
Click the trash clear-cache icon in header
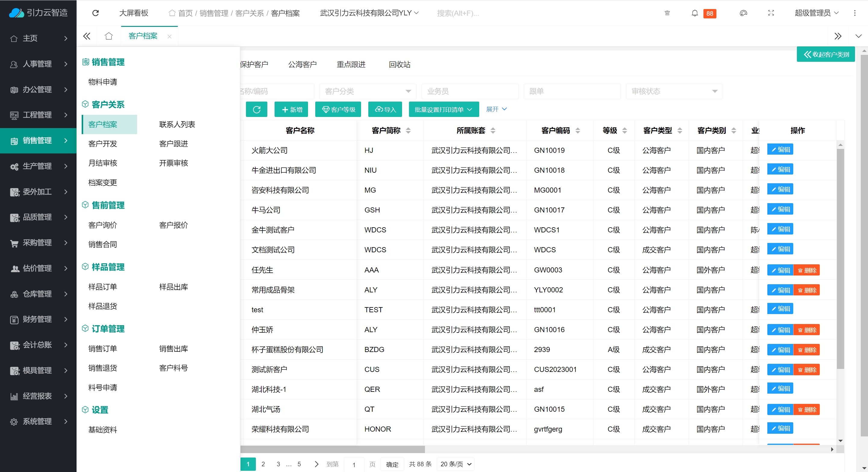click(x=667, y=13)
